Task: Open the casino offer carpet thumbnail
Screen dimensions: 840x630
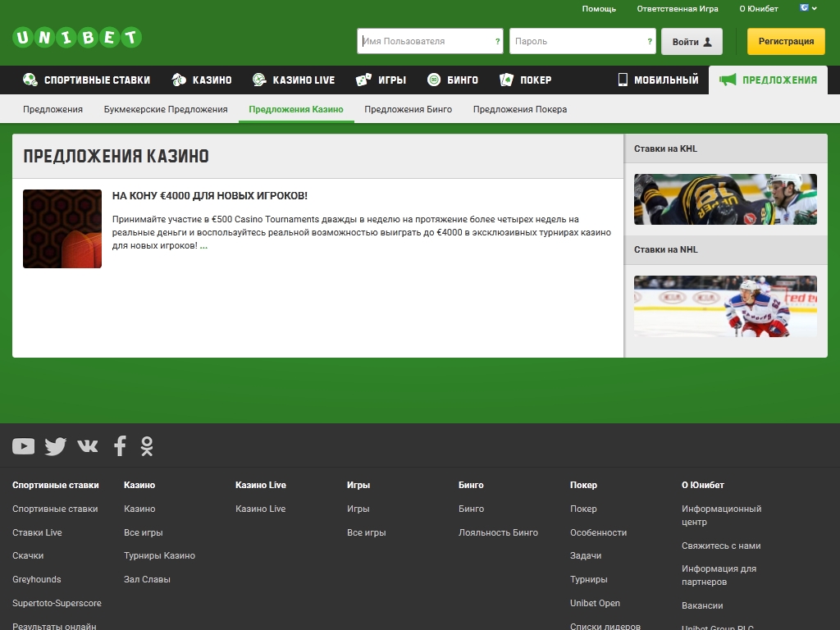Action: pos(62,229)
